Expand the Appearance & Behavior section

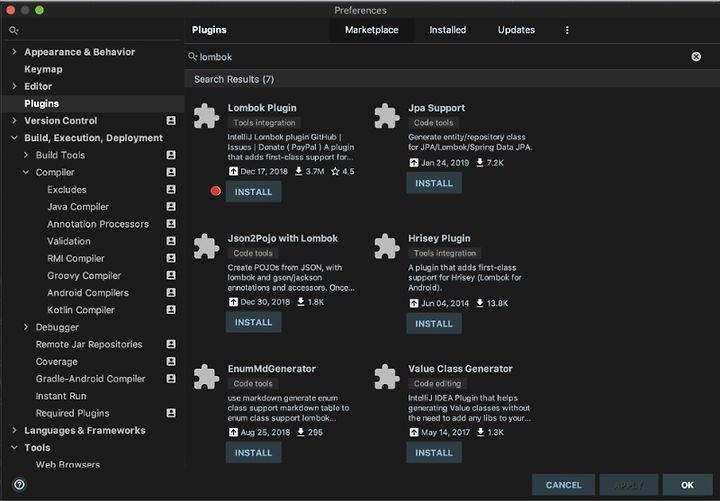click(14, 51)
